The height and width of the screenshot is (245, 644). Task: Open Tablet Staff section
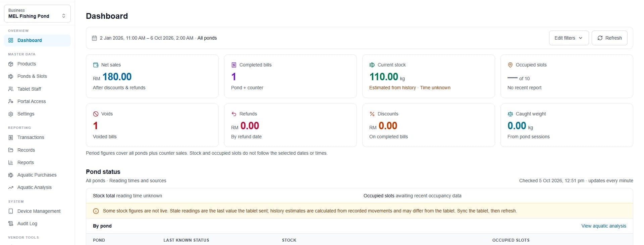tap(37, 89)
